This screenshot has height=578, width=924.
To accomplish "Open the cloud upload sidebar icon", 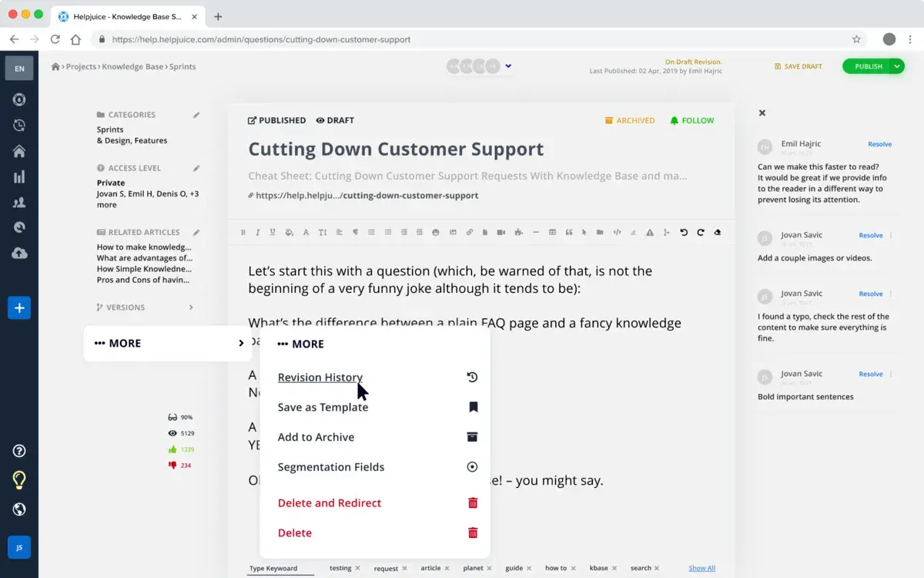I will tap(19, 253).
